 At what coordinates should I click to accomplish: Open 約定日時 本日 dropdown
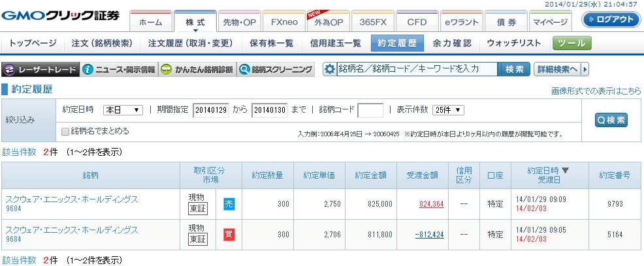123,110
